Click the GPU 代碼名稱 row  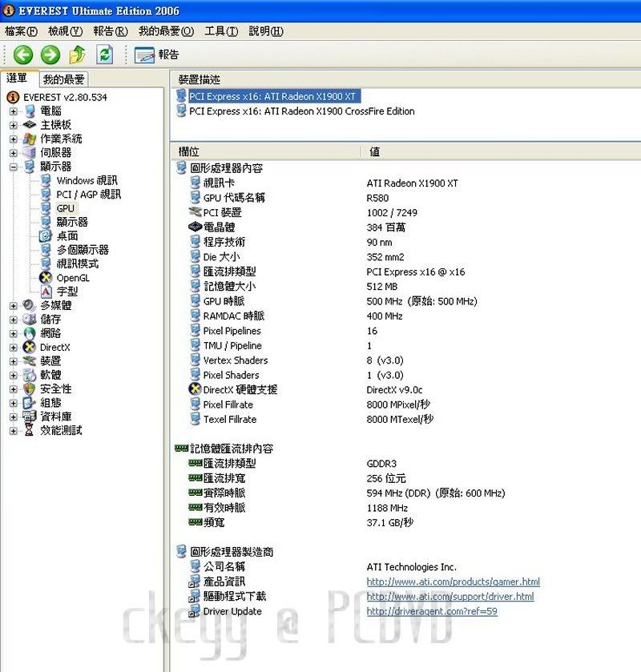pyautogui.click(x=234, y=198)
